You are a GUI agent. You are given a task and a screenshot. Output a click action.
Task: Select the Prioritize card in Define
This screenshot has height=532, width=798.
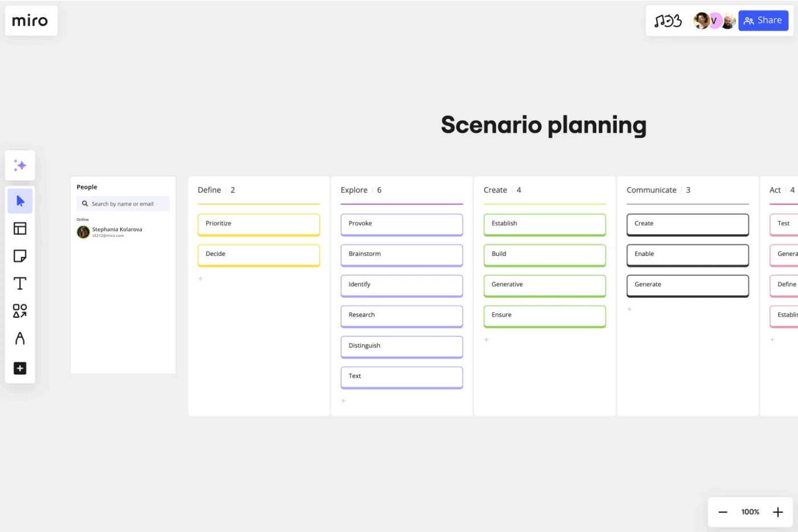click(259, 224)
